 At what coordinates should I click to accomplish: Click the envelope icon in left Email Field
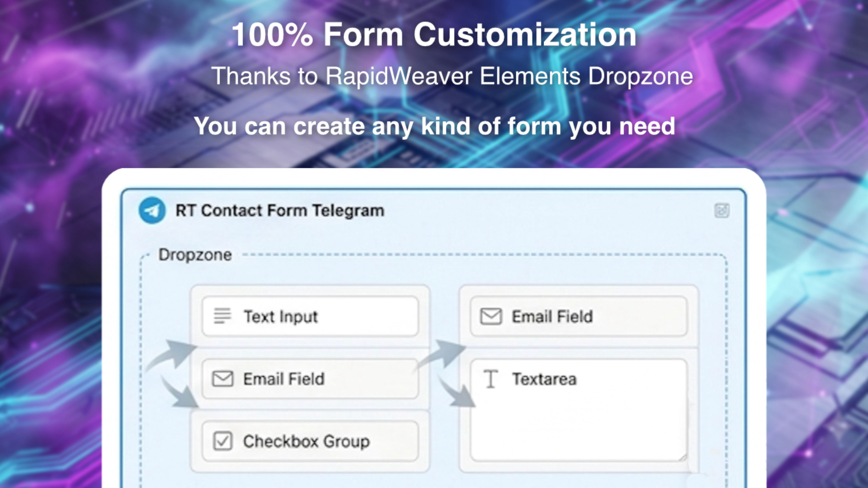pos(222,379)
